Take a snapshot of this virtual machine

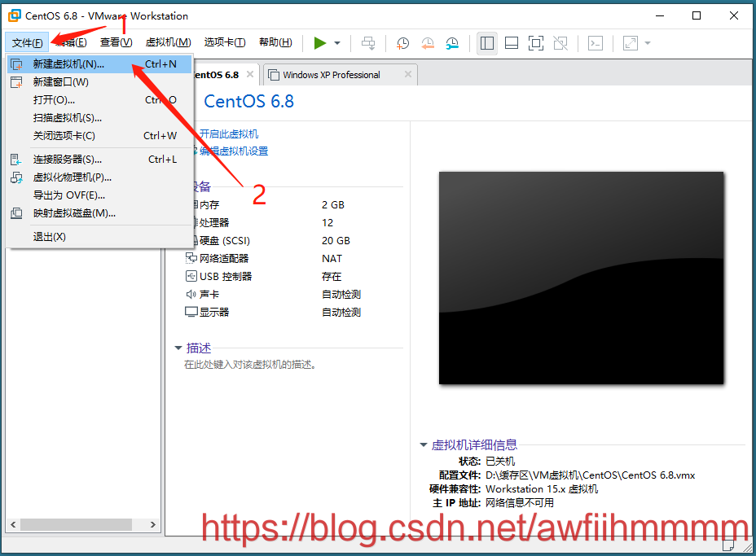pos(402,43)
